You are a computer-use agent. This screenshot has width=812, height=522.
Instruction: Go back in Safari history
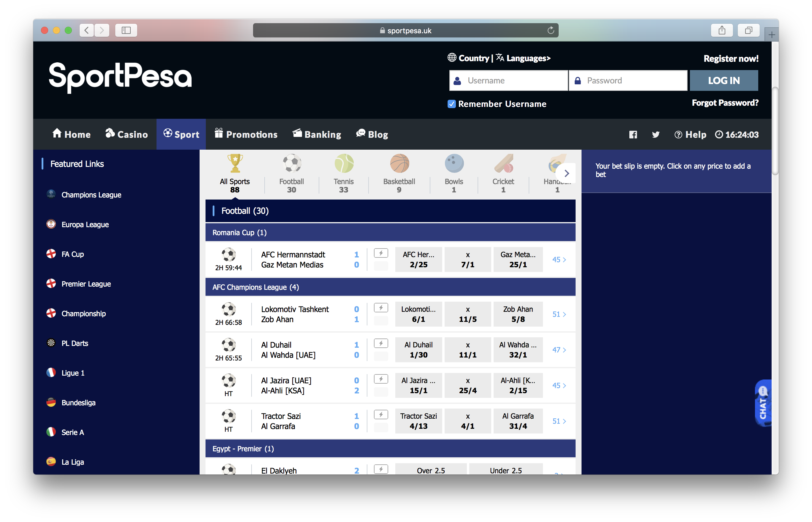point(87,30)
